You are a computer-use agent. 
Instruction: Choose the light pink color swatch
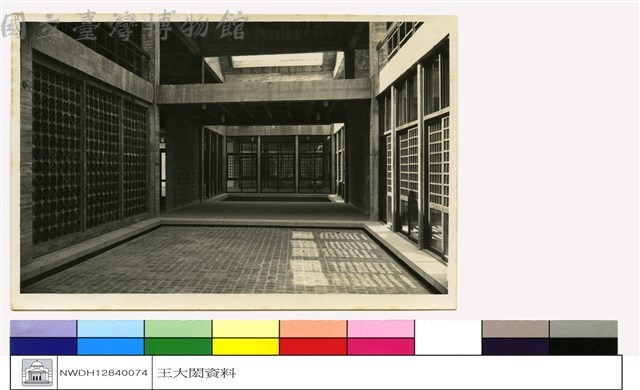[381, 329]
